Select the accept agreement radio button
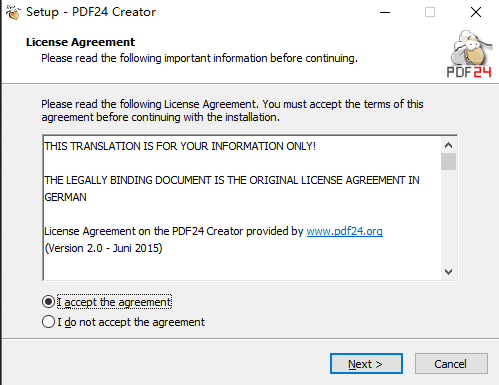The image size is (499, 385). pyautogui.click(x=48, y=302)
